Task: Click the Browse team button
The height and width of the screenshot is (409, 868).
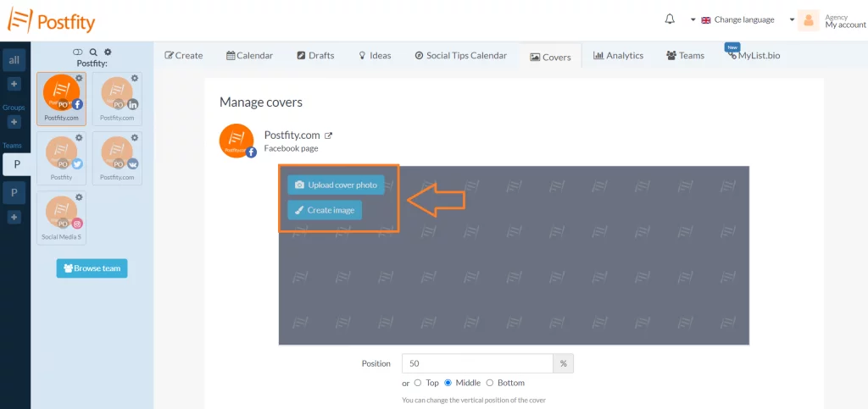Action: pyautogui.click(x=92, y=268)
